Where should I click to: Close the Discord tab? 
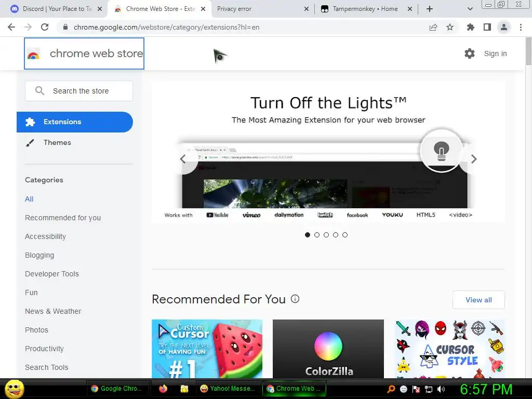click(100, 9)
